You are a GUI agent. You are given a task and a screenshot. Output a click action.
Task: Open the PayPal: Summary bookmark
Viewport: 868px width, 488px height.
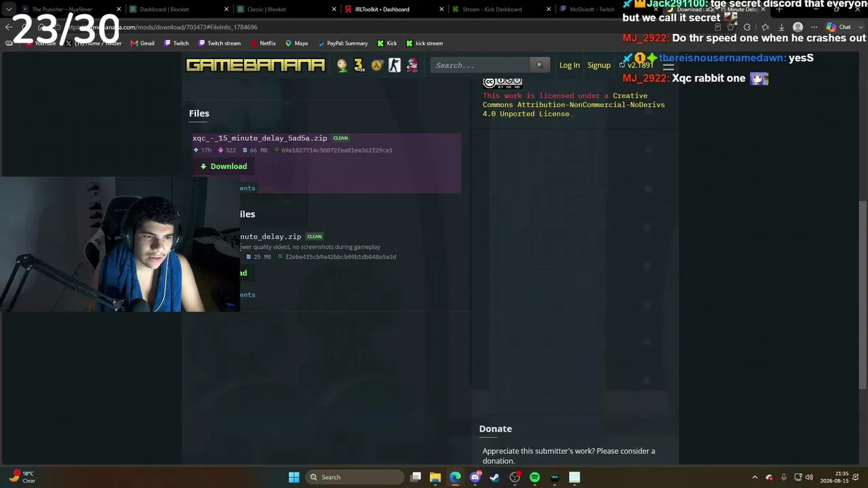click(342, 43)
